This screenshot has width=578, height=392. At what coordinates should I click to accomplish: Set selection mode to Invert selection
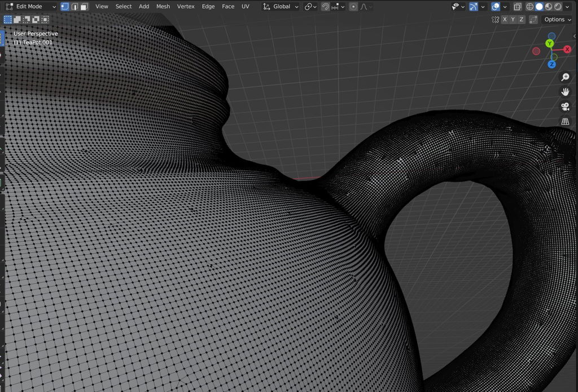(36, 20)
